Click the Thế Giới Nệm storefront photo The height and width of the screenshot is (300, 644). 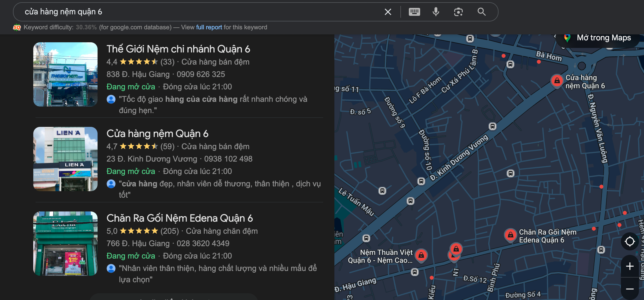pos(65,74)
